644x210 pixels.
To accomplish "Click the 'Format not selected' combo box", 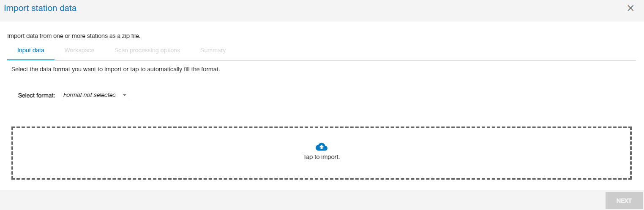I will [90, 95].
